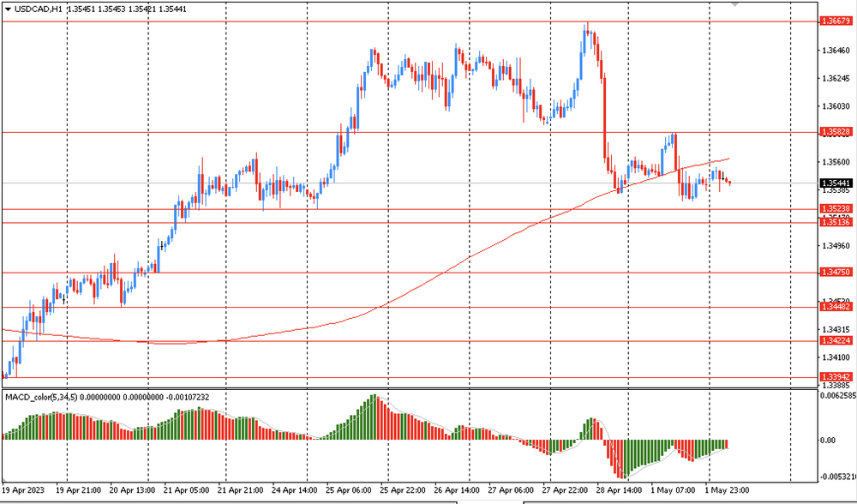This screenshot has width=857, height=504.
Task: Select the 1.34224 red price level label
Action: coord(836,340)
